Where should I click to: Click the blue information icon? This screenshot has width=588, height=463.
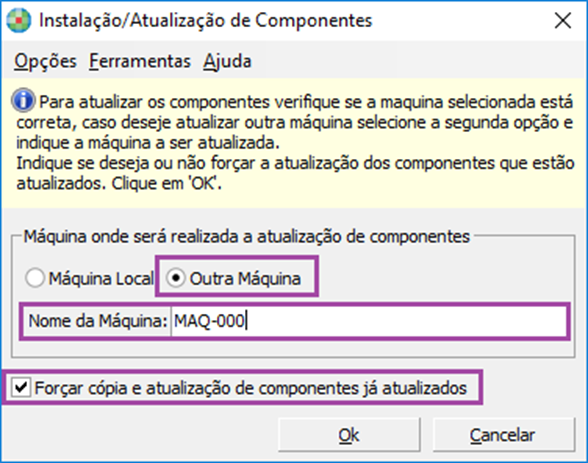tap(24, 100)
